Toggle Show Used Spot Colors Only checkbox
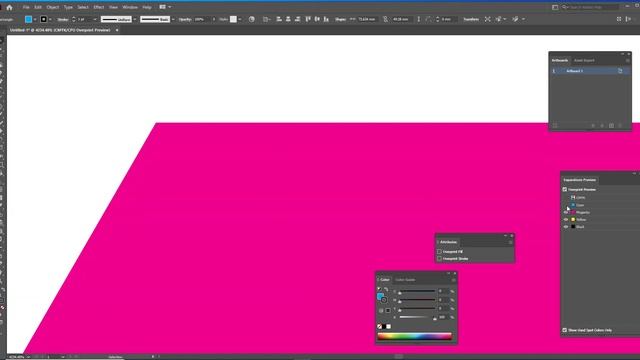The image size is (640, 360). (x=565, y=330)
